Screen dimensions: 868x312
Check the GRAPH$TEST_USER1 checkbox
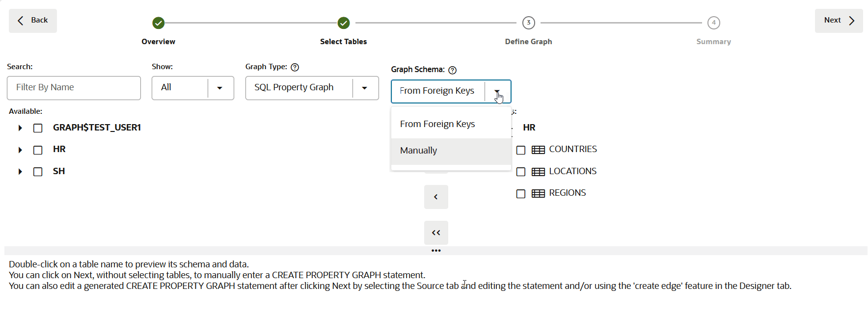38,128
